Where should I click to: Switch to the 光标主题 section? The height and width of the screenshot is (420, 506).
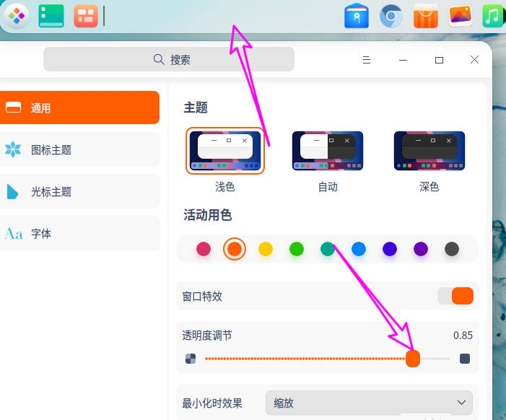pyautogui.click(x=79, y=192)
